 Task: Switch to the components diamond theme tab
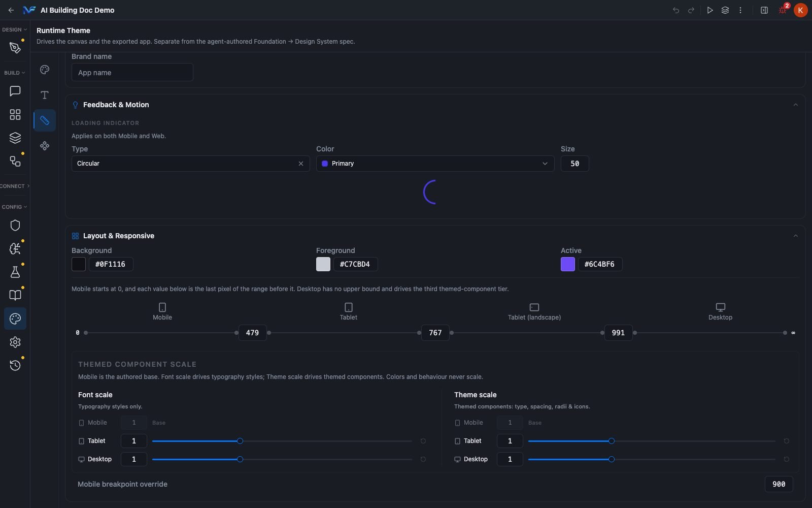(45, 146)
